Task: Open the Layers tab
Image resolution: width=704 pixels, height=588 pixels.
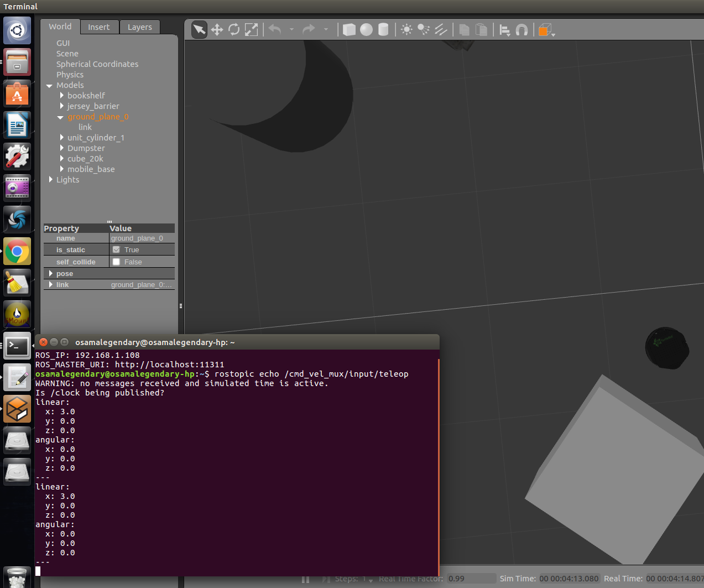Action: click(139, 27)
